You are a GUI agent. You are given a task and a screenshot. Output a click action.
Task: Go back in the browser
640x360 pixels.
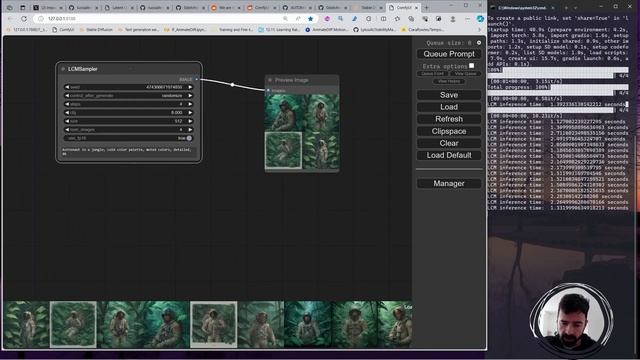(10, 19)
